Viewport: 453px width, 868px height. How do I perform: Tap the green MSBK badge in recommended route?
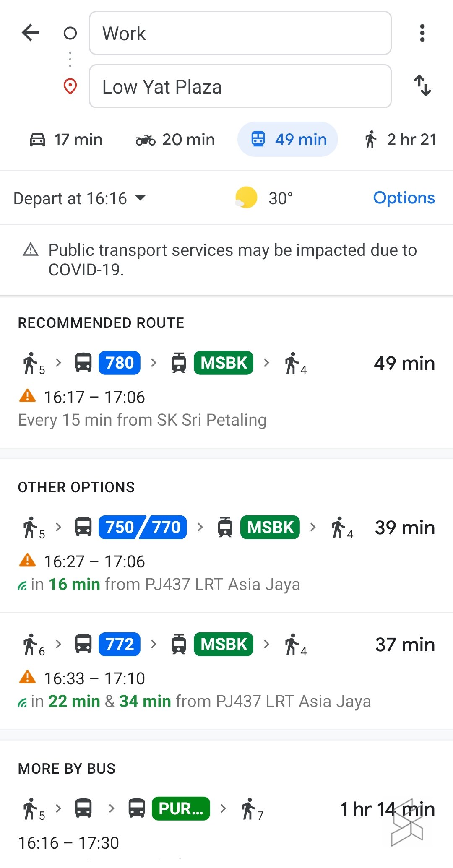click(224, 363)
